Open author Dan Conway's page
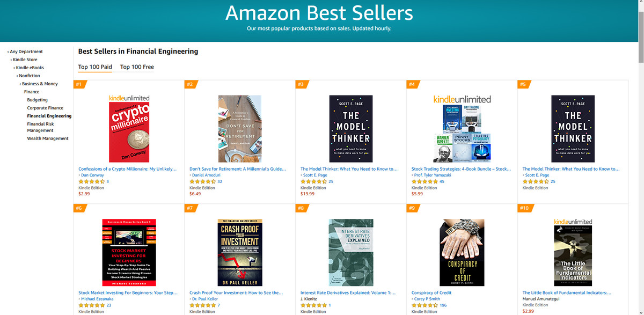644x315 pixels. pyautogui.click(x=92, y=175)
